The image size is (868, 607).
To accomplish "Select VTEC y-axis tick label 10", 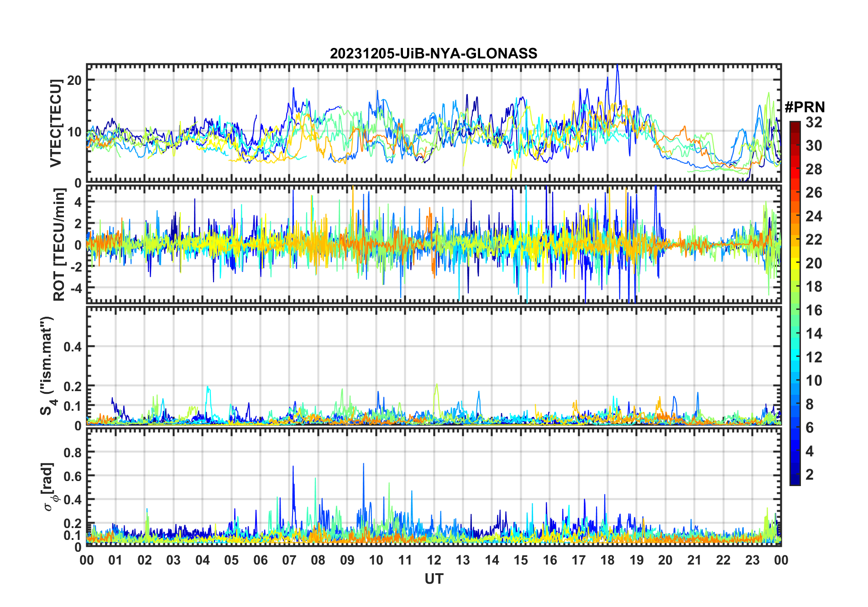I will click(x=75, y=131).
